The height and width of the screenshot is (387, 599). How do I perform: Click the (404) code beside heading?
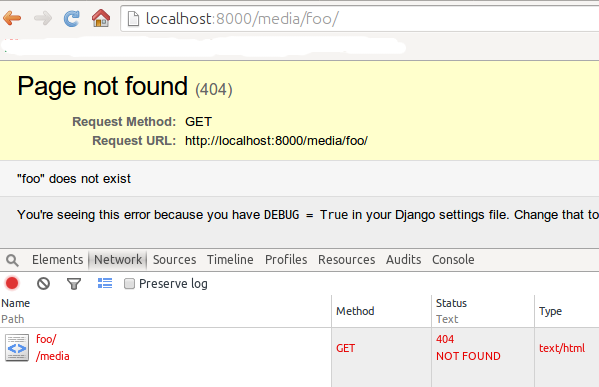214,90
